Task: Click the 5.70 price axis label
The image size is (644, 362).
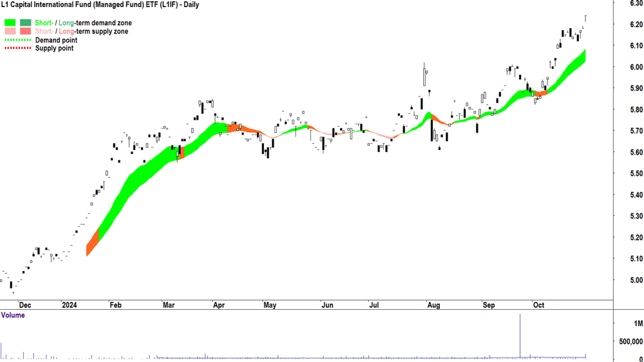Action: [636, 131]
